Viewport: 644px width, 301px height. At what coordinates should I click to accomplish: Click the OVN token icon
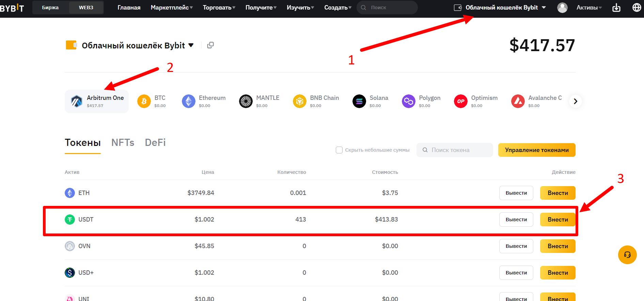[70, 246]
